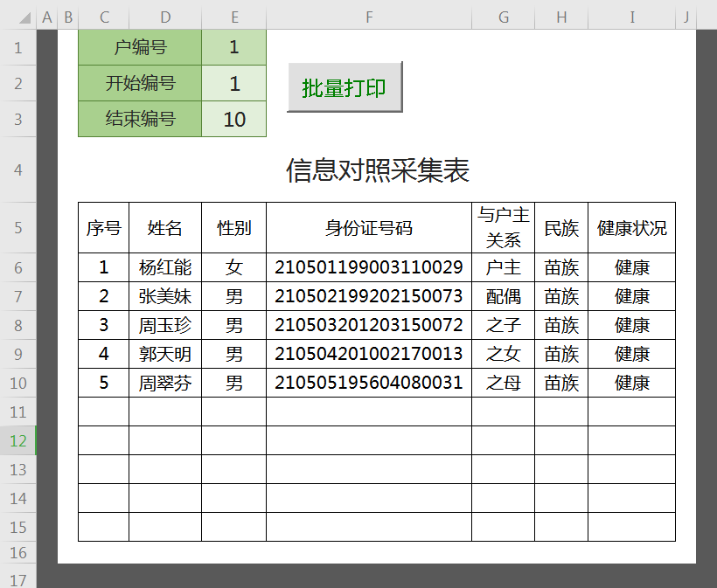Select empty 身份证号码 cell in row 11
This screenshot has height=588, width=717.
click(369, 412)
